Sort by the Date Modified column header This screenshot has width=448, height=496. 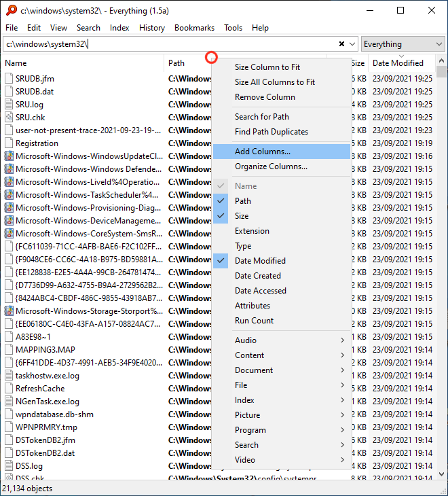click(402, 63)
